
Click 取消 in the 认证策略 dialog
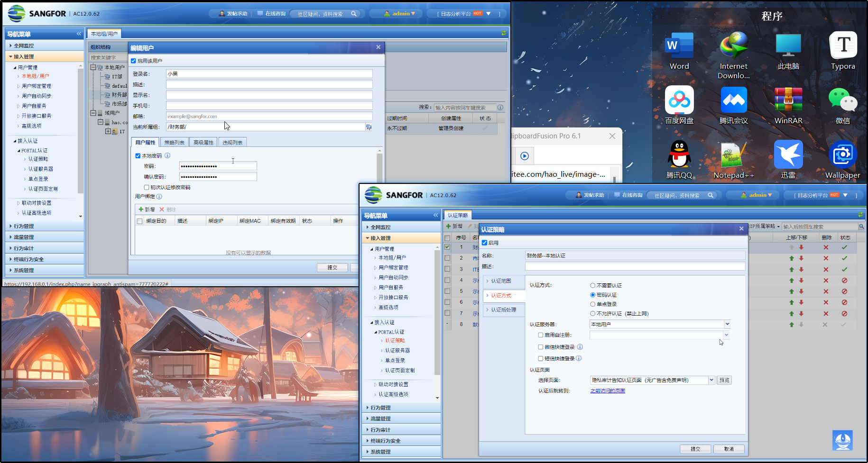[x=729, y=449]
